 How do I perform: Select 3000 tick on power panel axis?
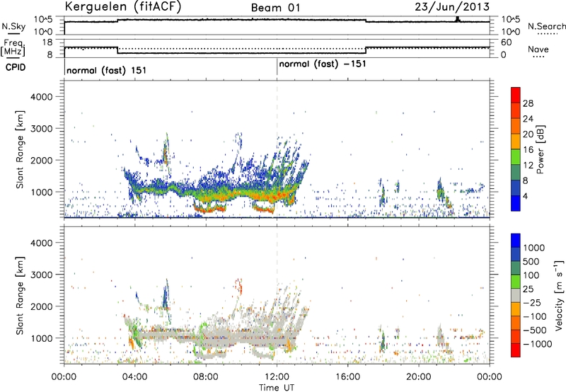(41, 129)
